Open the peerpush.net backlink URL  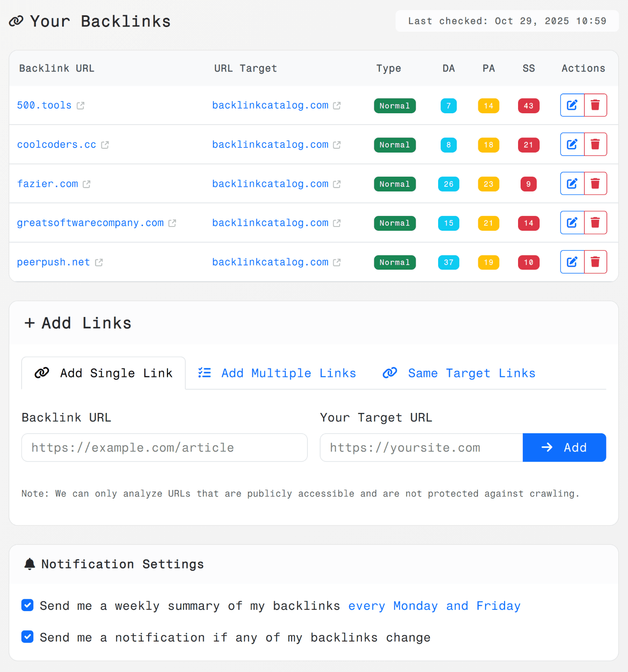pyautogui.click(x=53, y=262)
